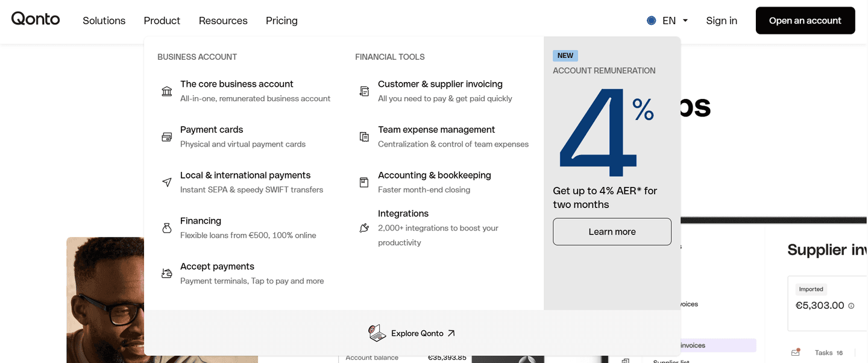The image size is (868, 363).
Task: Click the EU flag language icon
Action: (652, 21)
